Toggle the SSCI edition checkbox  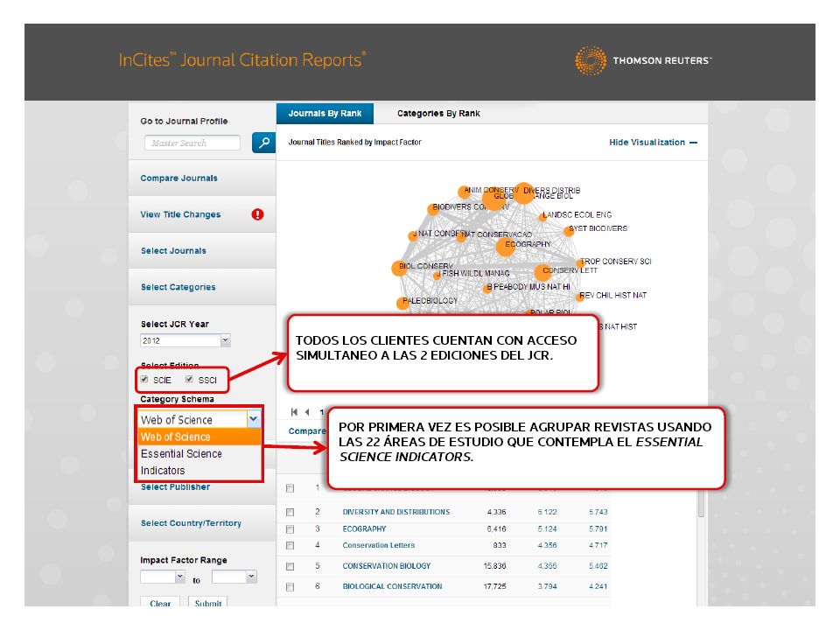click(x=189, y=379)
